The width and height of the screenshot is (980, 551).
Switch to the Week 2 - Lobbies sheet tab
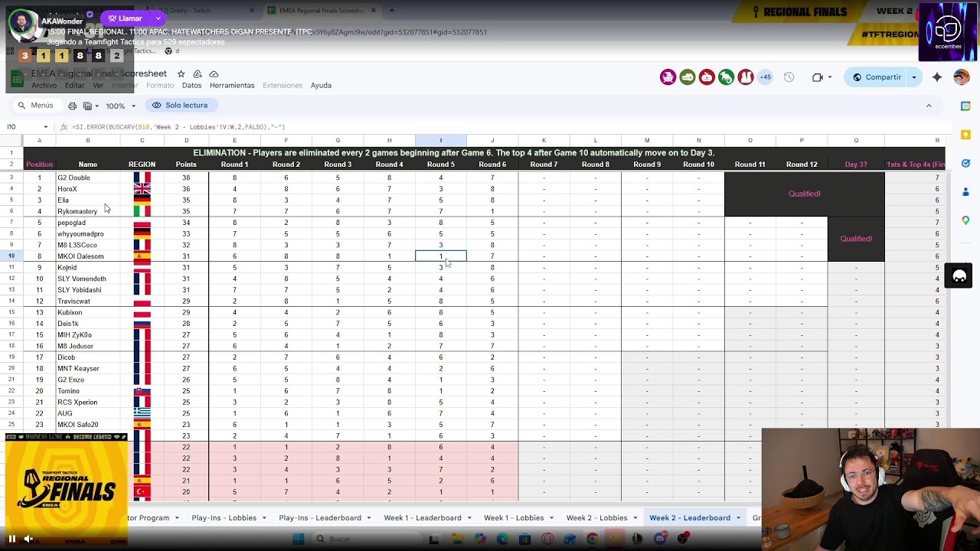[596, 518]
